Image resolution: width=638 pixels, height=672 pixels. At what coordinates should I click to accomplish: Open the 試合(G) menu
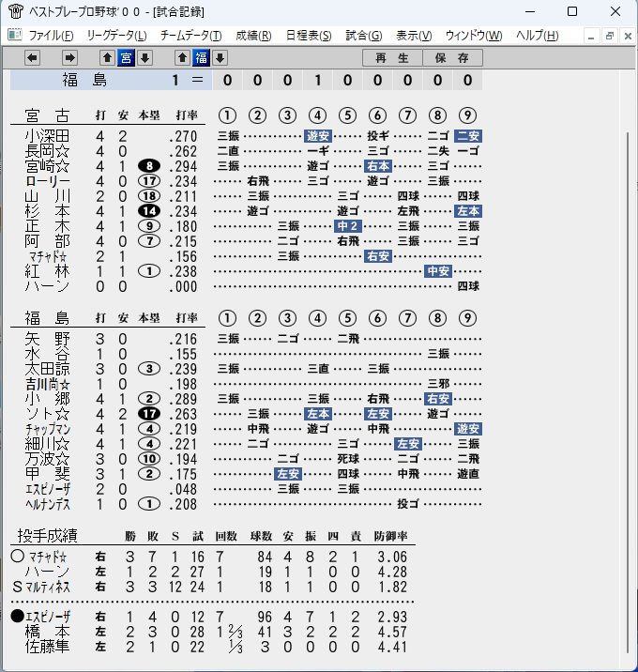364,35
